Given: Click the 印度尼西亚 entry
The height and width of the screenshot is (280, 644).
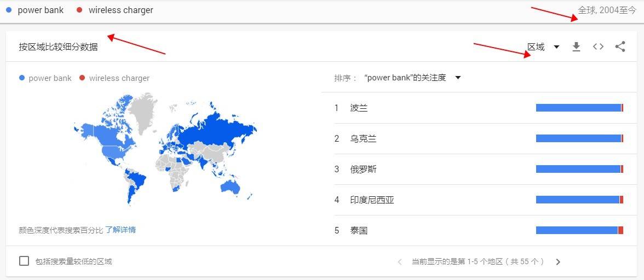Looking at the screenshot, I should tap(372, 200).
